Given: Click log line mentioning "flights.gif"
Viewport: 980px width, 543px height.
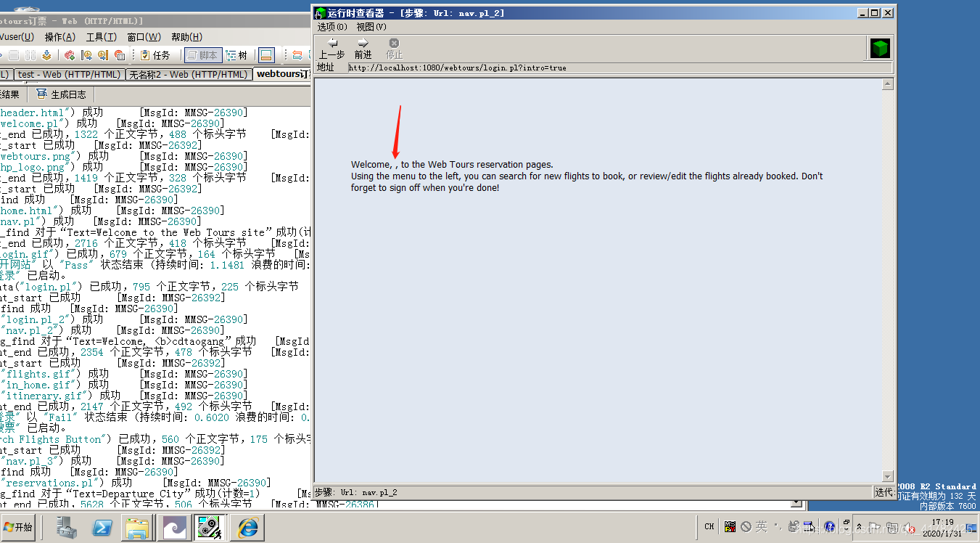Looking at the screenshot, I should tap(123, 374).
